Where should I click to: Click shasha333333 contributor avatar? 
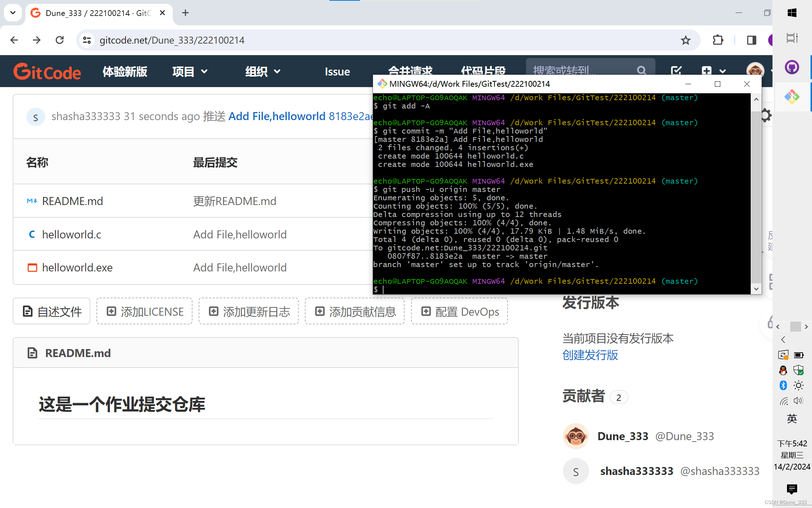576,471
